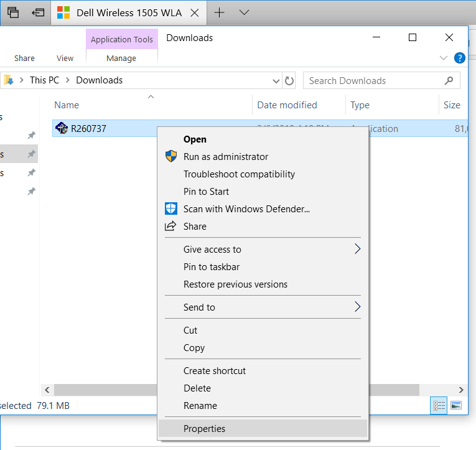Open the address bar history dropdown
The width and height of the screenshot is (476, 450).
[276, 81]
